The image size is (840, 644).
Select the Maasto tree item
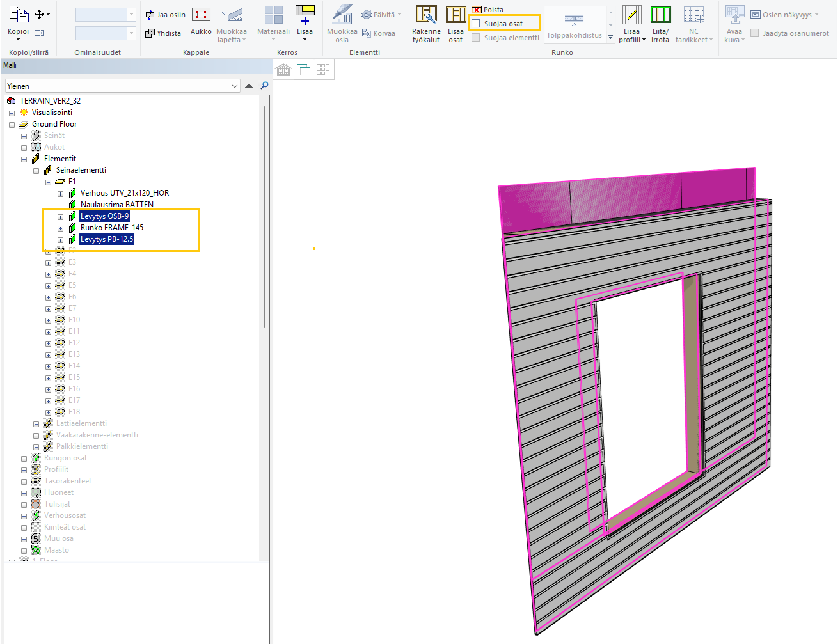[x=56, y=550]
